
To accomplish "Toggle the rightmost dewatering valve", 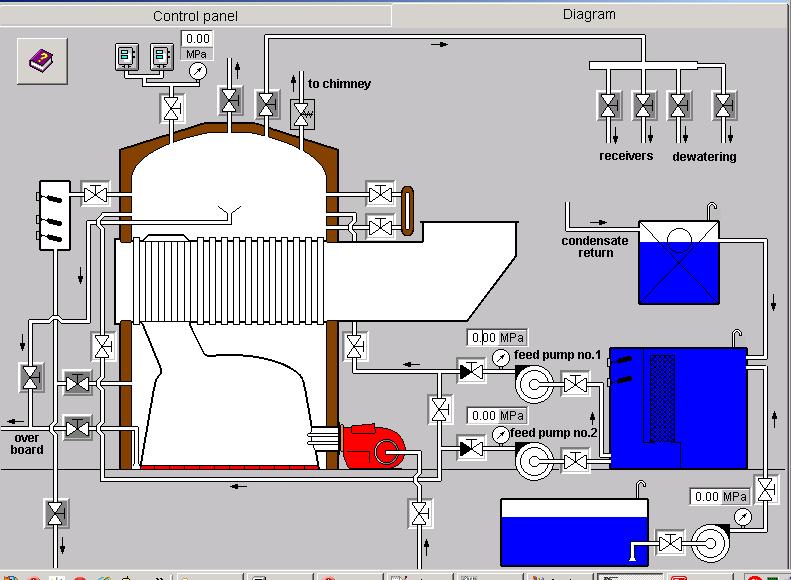I will coord(723,104).
